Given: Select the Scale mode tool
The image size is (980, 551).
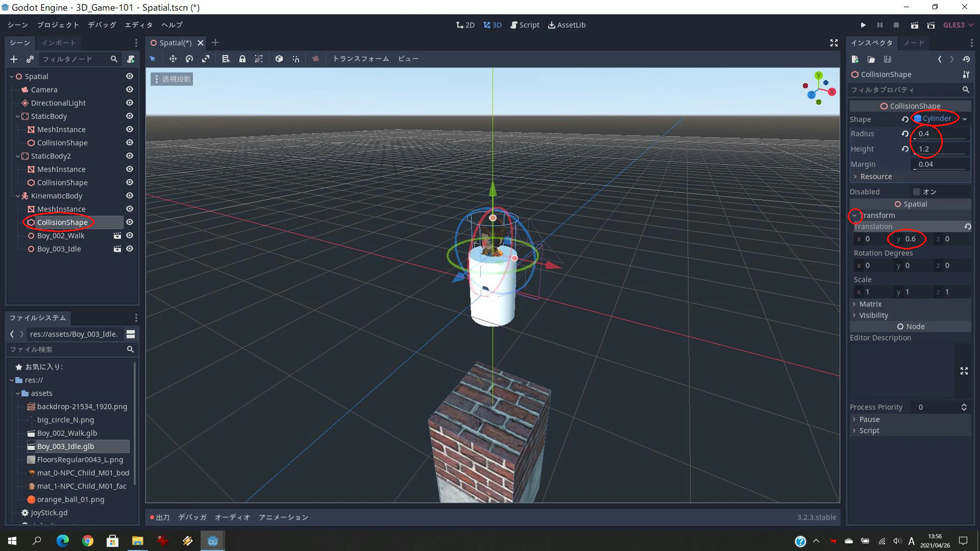Looking at the screenshot, I should [x=206, y=59].
